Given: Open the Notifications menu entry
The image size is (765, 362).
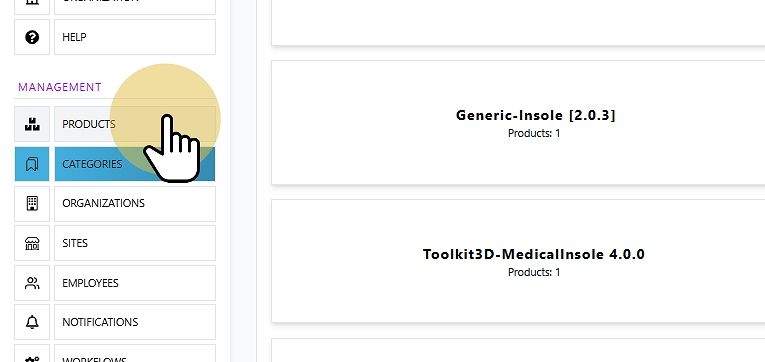Looking at the screenshot, I should [135, 322].
